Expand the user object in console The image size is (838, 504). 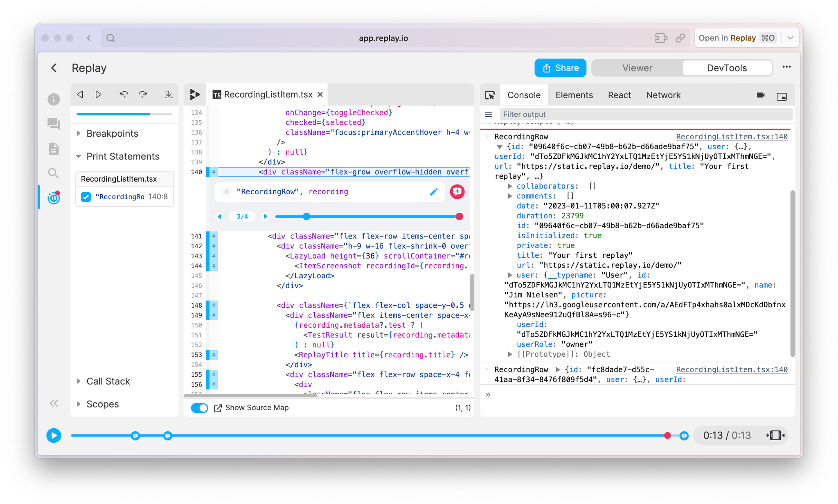pyautogui.click(x=510, y=275)
